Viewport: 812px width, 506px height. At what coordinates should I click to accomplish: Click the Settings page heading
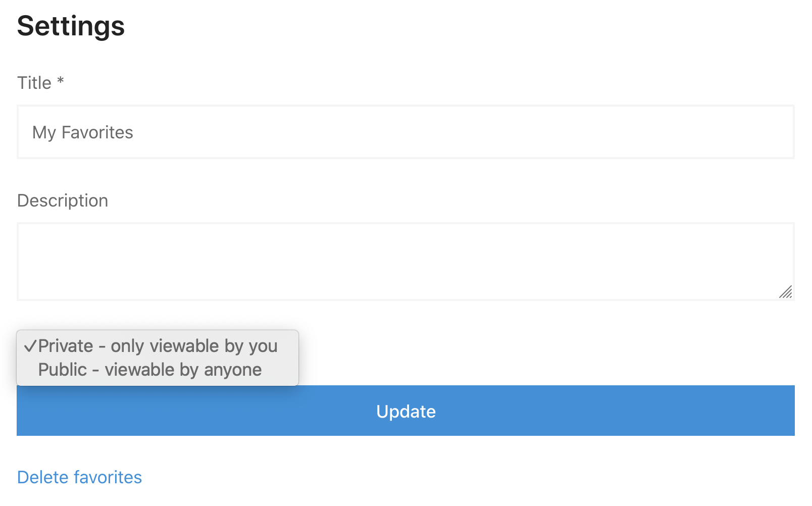71,26
